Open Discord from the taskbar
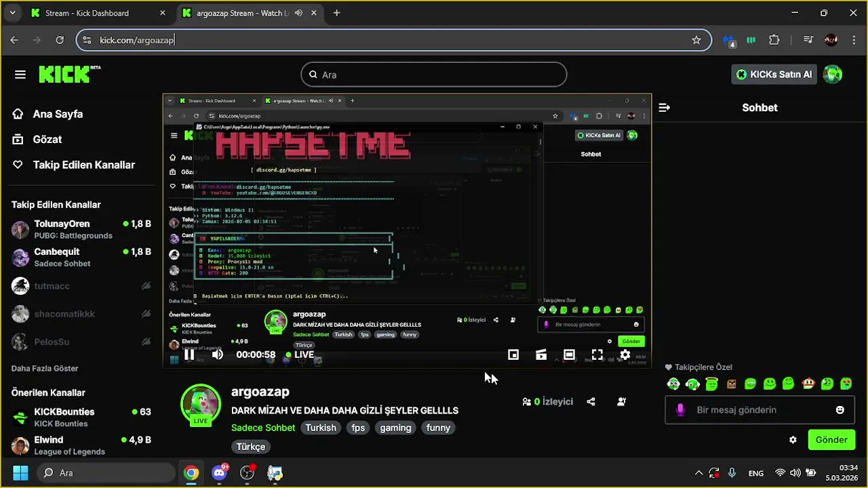 click(x=219, y=472)
